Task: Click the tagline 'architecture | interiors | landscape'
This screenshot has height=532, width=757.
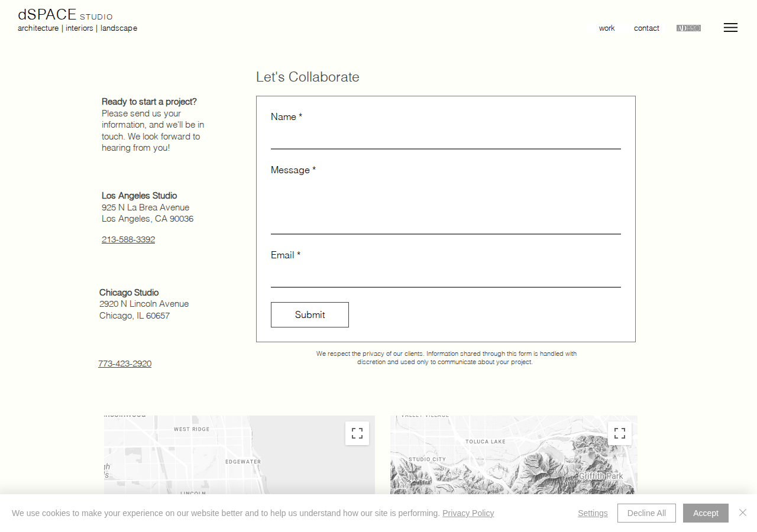Action: 77,28
